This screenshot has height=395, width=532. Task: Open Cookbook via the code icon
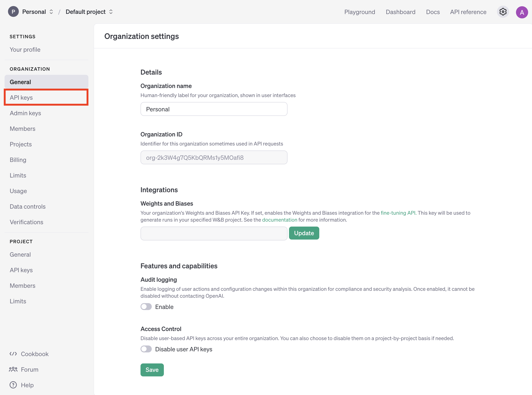click(13, 354)
